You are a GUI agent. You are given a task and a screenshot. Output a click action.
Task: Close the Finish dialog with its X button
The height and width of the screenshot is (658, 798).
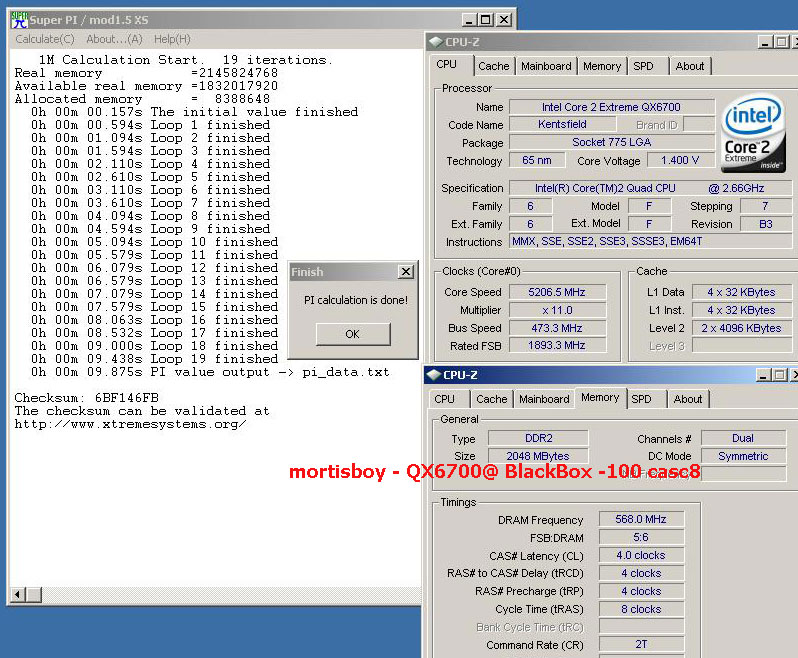coord(406,272)
